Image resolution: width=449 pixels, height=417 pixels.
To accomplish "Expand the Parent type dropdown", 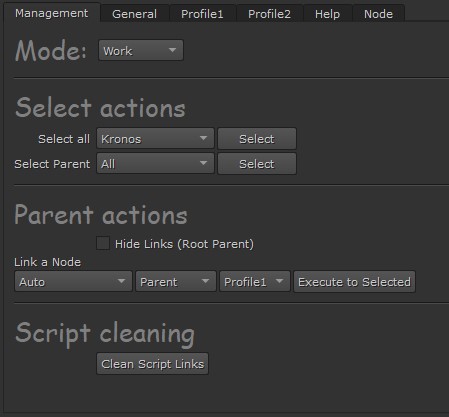I will pyautogui.click(x=176, y=282).
